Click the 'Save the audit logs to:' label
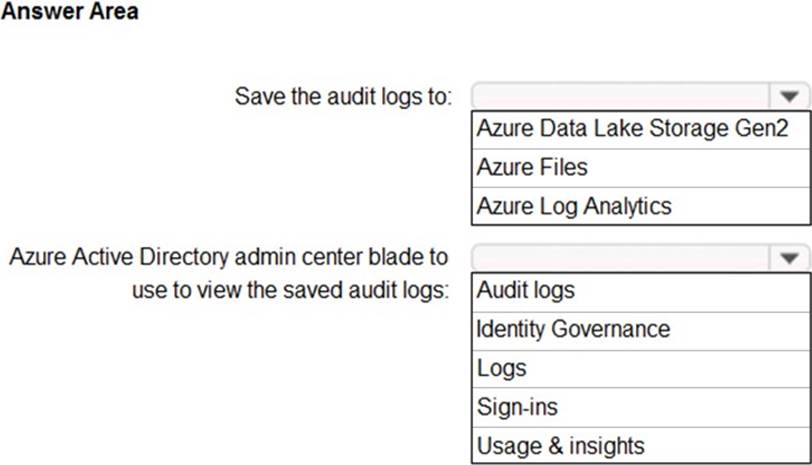The image size is (812, 465). tap(343, 97)
